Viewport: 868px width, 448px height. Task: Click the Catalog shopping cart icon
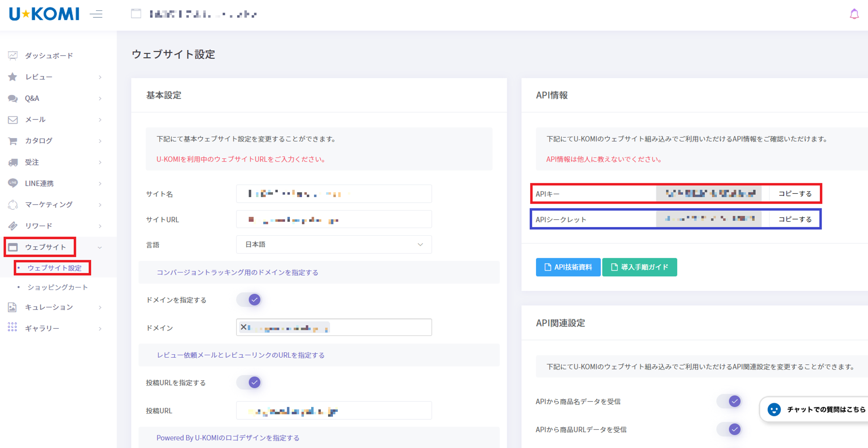click(13, 141)
